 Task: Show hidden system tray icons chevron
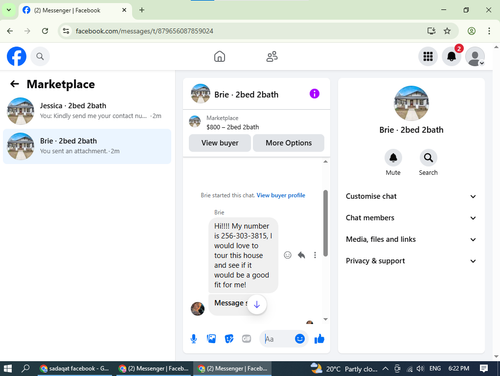[x=385, y=368]
